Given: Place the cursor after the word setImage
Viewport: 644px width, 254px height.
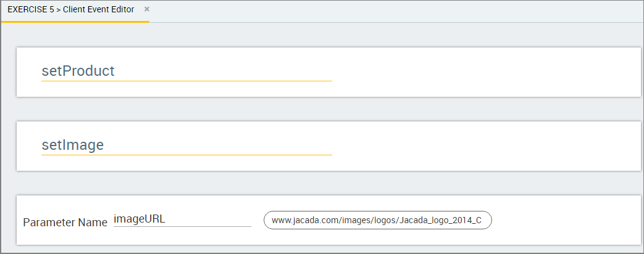Looking at the screenshot, I should click(x=105, y=145).
